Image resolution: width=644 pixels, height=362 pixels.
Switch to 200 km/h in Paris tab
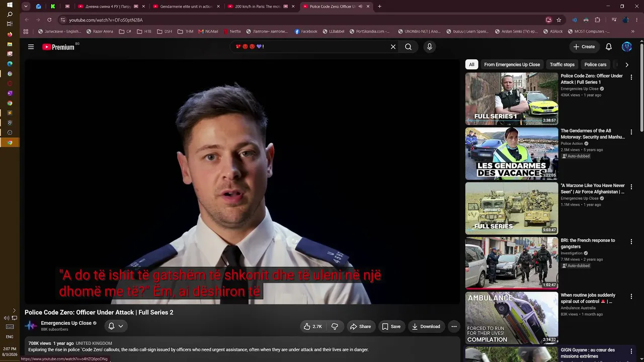coord(261,7)
